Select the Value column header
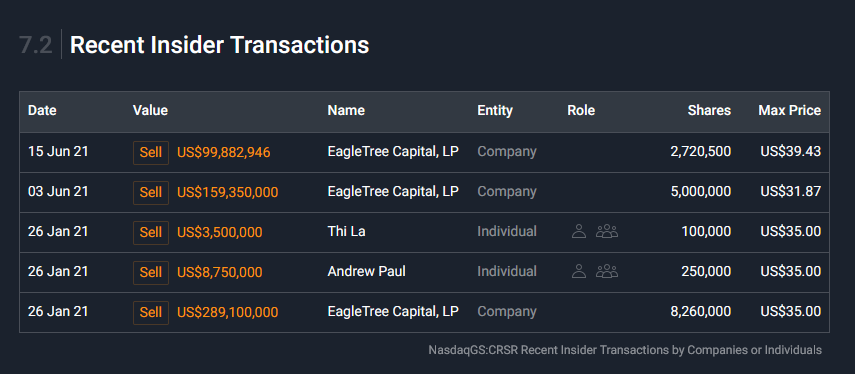This screenshot has width=855, height=374. [x=150, y=111]
